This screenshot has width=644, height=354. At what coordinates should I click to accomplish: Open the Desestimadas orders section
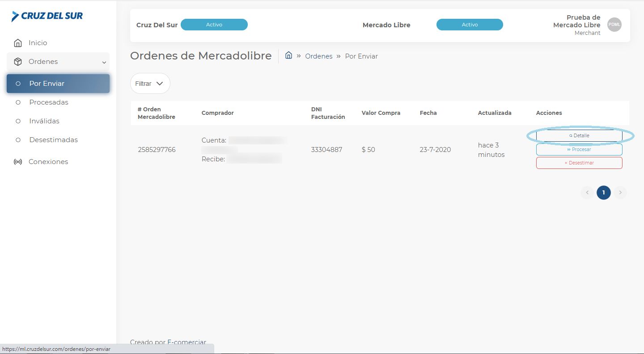point(53,140)
